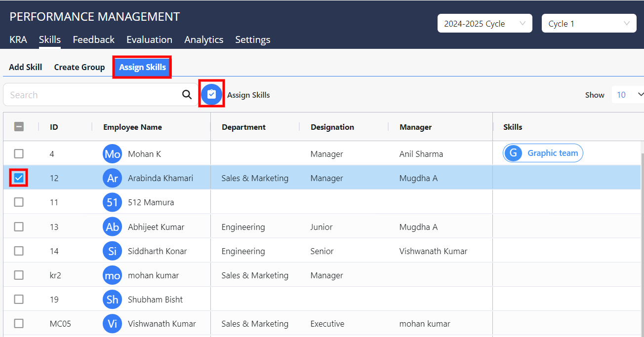644x337 pixels.
Task: Click the search magnifier icon
Action: click(187, 94)
